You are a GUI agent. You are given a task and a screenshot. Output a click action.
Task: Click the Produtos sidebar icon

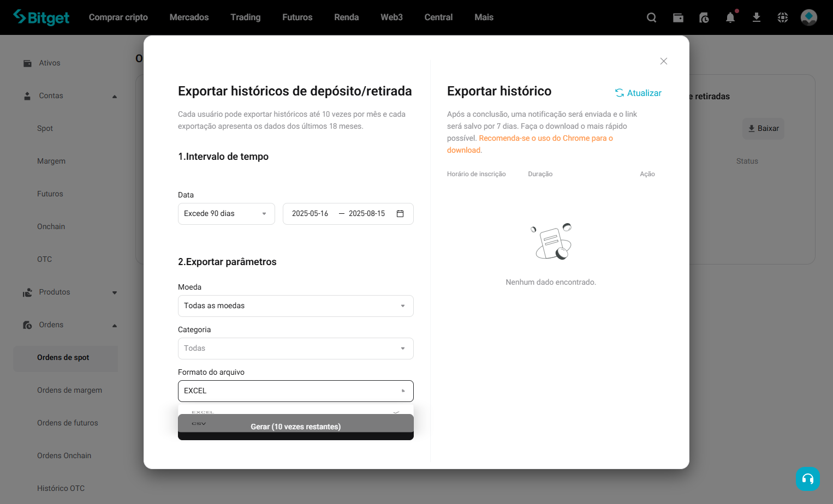[27, 292]
